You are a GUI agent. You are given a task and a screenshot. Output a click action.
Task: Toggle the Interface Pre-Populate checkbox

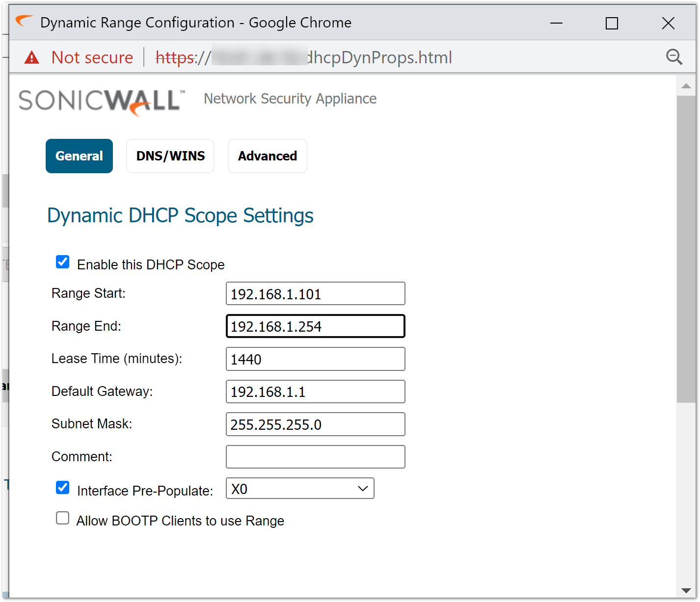pyautogui.click(x=63, y=488)
